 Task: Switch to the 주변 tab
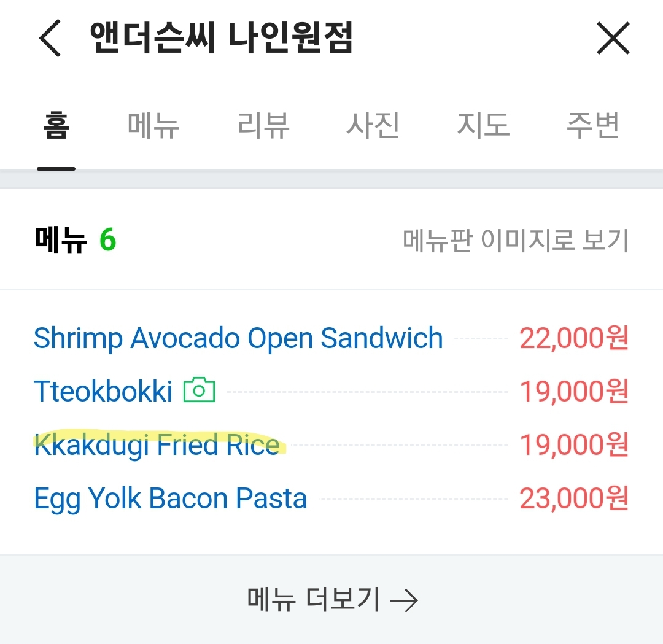(x=592, y=126)
